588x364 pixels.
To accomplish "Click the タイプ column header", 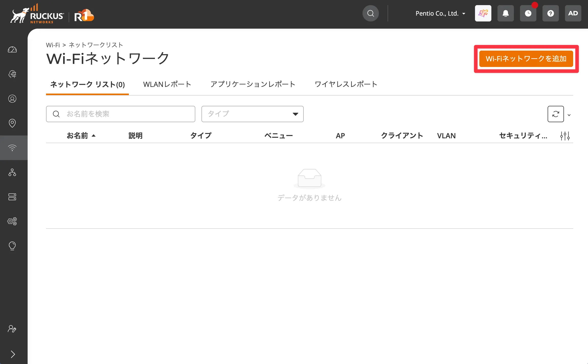I will pyautogui.click(x=201, y=135).
